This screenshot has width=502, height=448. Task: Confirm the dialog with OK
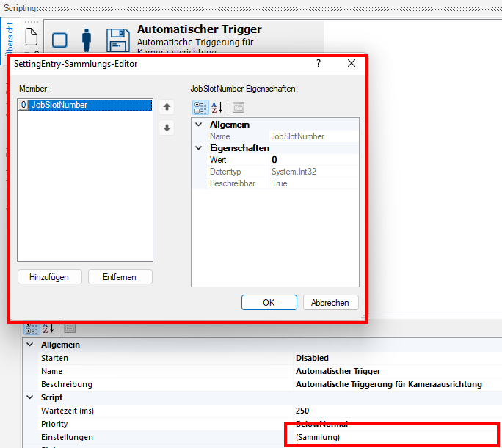pos(269,302)
